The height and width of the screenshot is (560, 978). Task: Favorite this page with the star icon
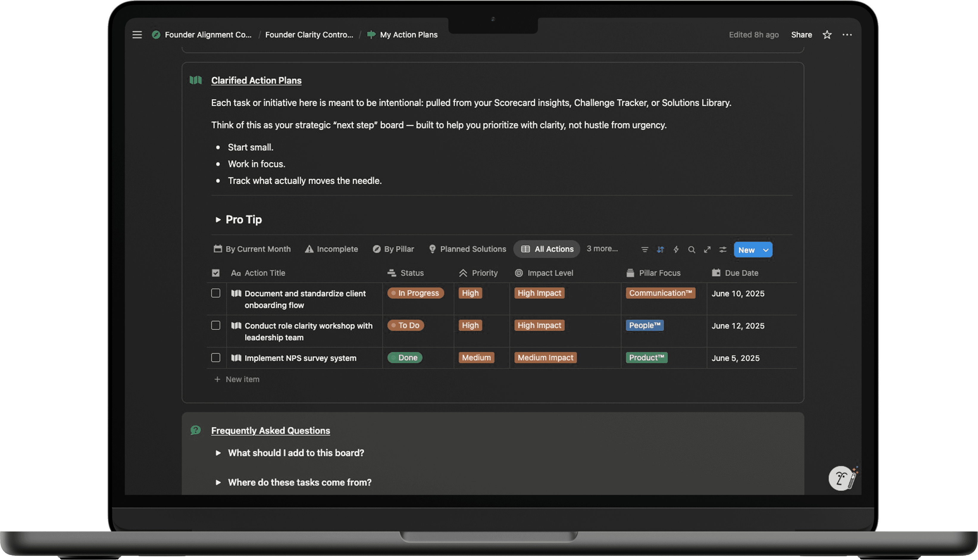click(827, 34)
